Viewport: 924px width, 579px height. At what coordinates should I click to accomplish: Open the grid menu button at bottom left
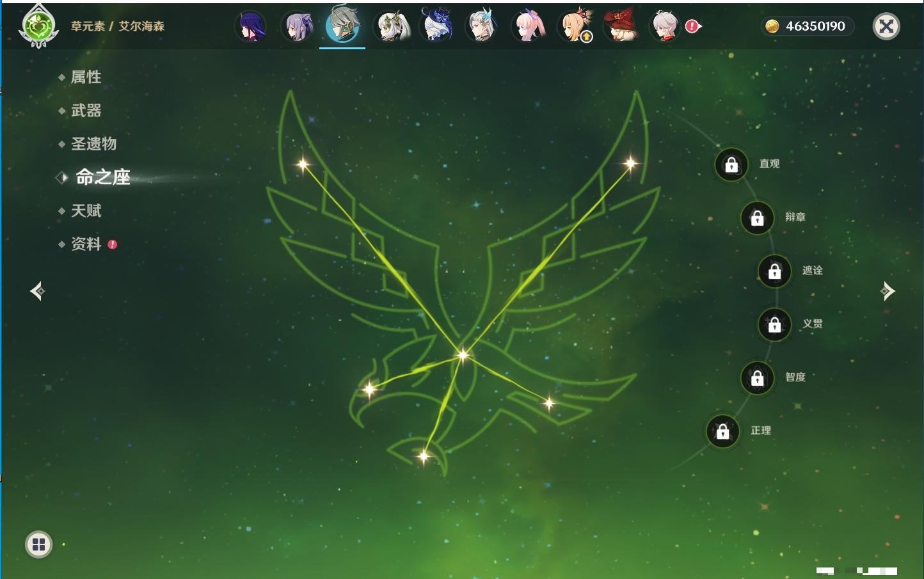38,544
